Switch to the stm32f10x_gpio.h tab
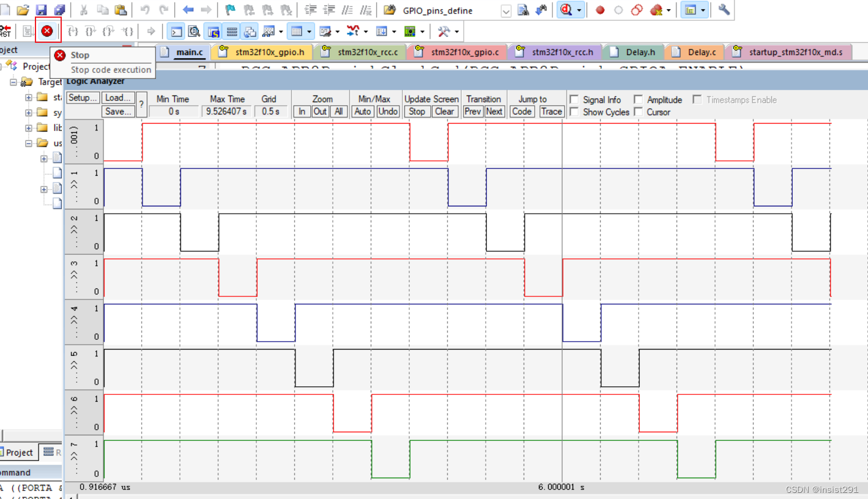 click(264, 52)
